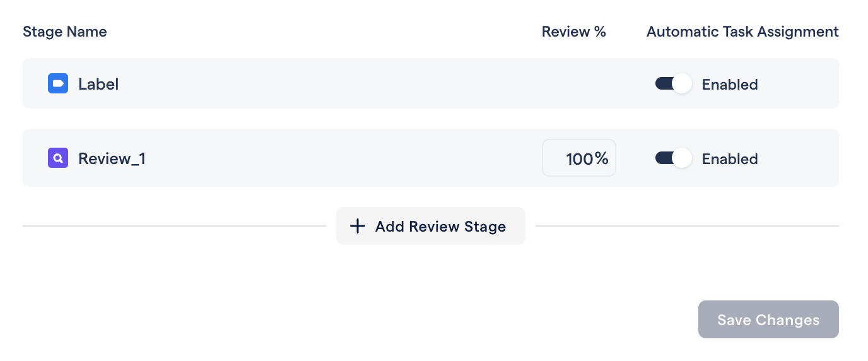The height and width of the screenshot is (361, 868).
Task: Click the Enabled text in the Review_1 row
Action: tap(730, 158)
